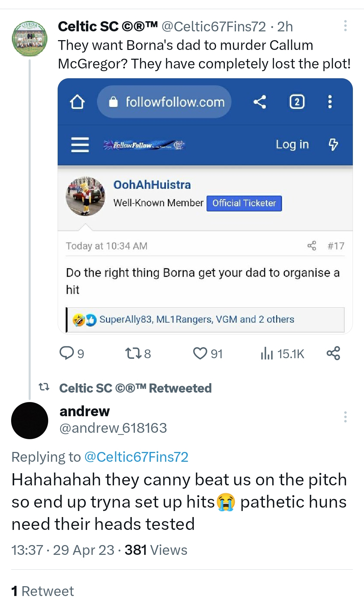Like the tweet with 91 hearts
The width and height of the screenshot is (364, 597).
(208, 353)
